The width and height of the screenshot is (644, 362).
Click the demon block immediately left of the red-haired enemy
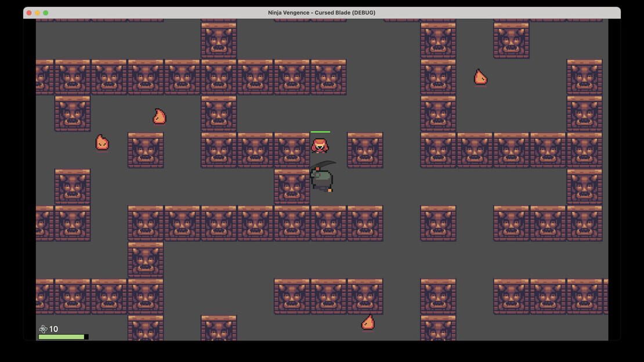292,150
